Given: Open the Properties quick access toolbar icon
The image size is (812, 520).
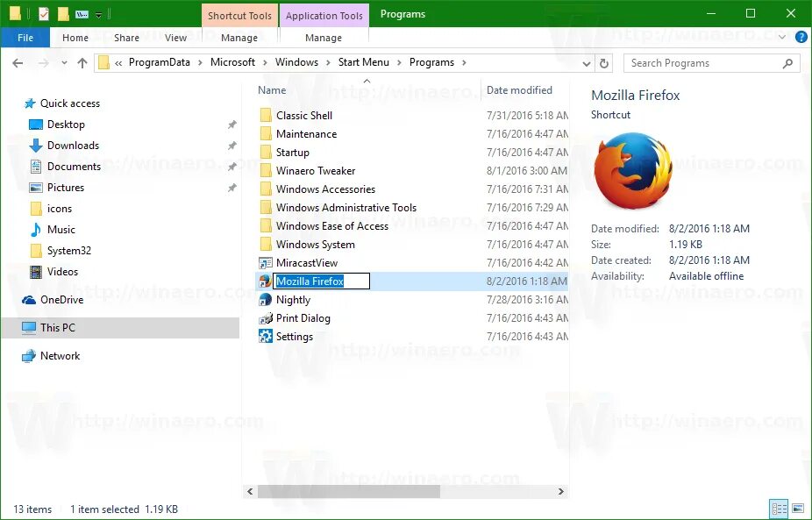Looking at the screenshot, I should 44,14.
